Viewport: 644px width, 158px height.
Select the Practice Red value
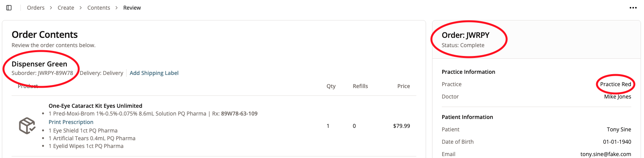coord(615,84)
